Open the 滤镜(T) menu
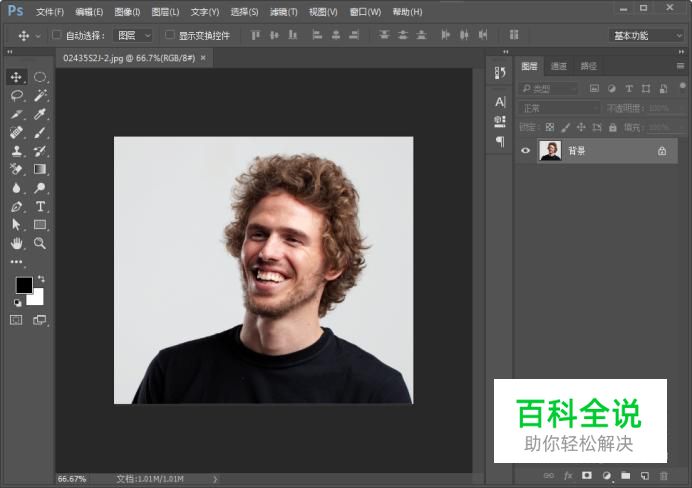Viewport: 692px width, 488px height. 283,12
